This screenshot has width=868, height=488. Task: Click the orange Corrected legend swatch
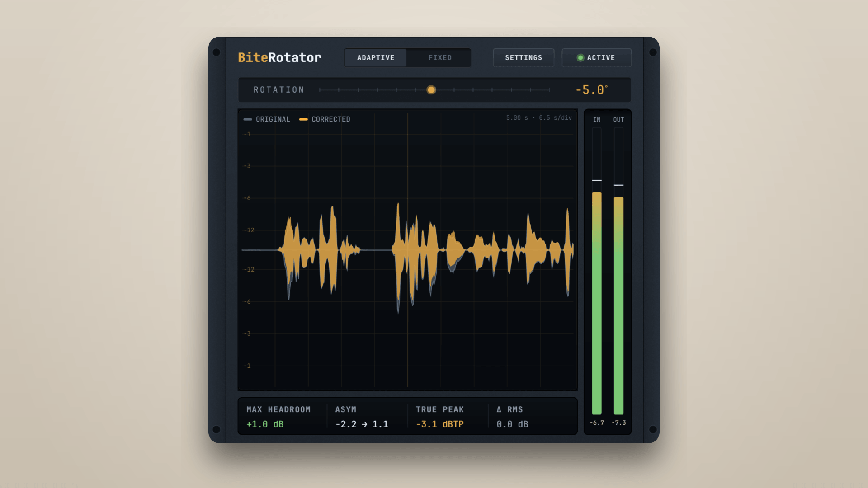pyautogui.click(x=303, y=119)
